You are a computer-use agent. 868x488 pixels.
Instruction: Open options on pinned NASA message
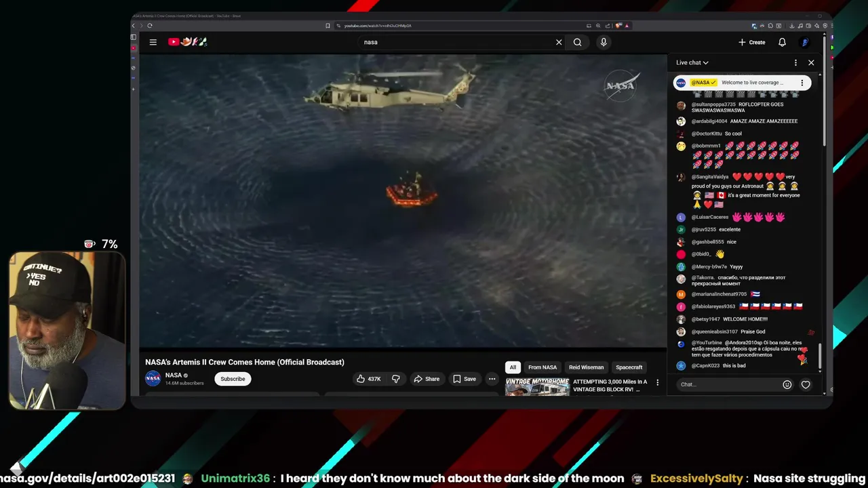(802, 83)
